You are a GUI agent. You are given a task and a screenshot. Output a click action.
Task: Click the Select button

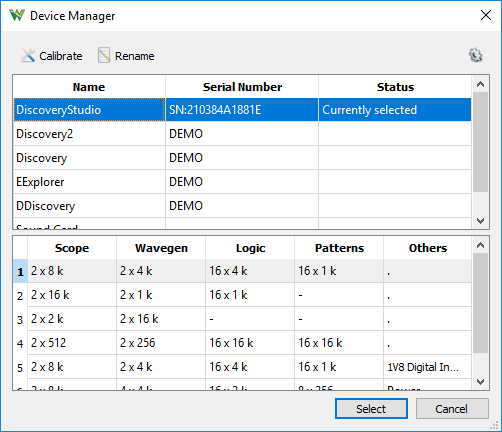pyautogui.click(x=371, y=409)
